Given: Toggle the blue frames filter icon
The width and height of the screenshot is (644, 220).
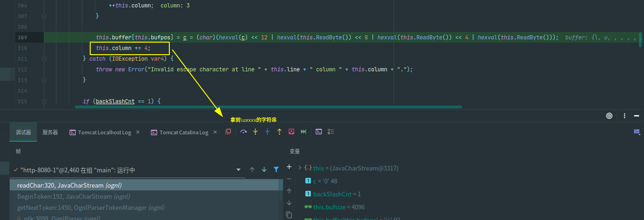Looking at the screenshot, I should (276, 170).
